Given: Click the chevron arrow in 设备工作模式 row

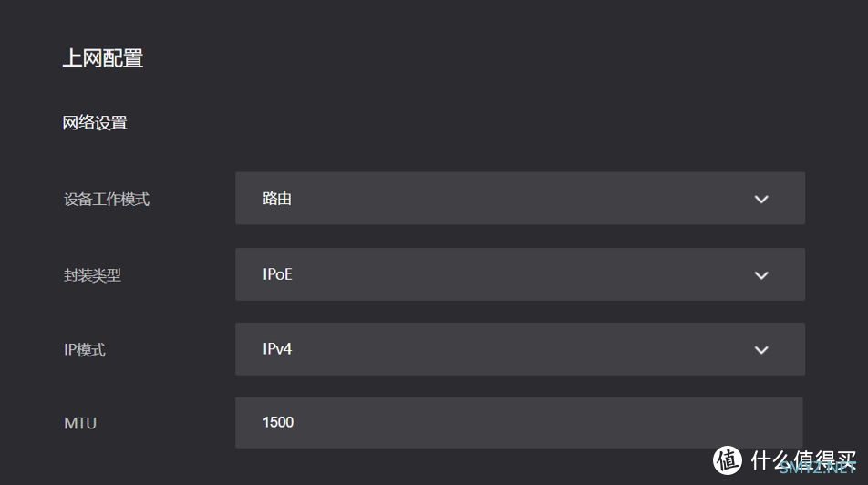Looking at the screenshot, I should (x=761, y=200).
